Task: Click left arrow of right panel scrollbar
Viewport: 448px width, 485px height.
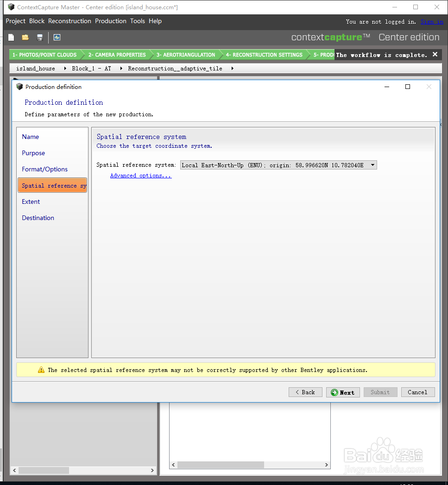Action: point(174,465)
